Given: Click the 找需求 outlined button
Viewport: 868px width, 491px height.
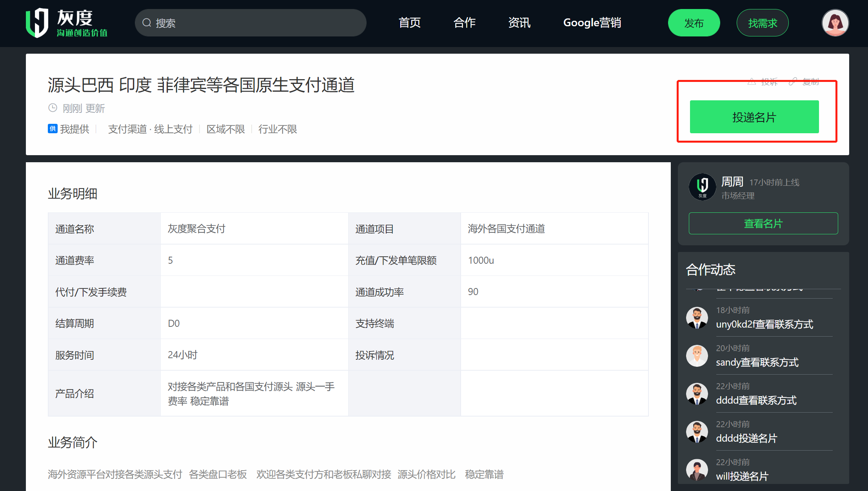Looking at the screenshot, I should 763,23.
